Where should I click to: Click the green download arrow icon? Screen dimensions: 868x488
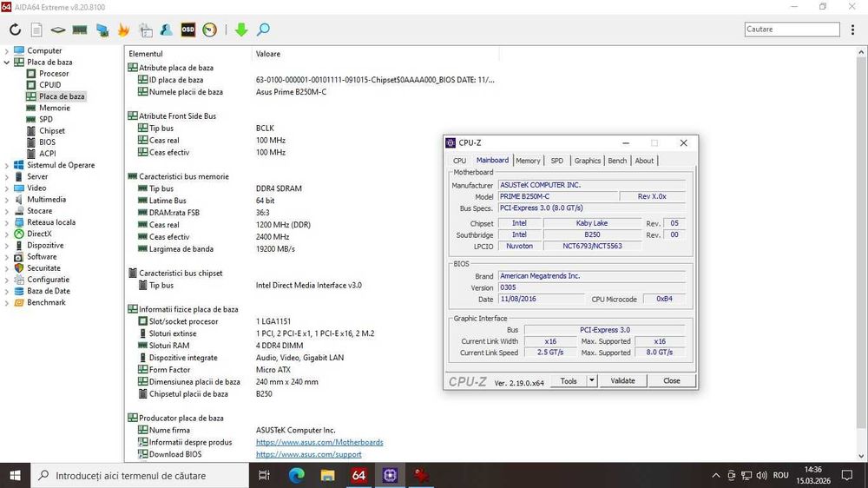(240, 30)
